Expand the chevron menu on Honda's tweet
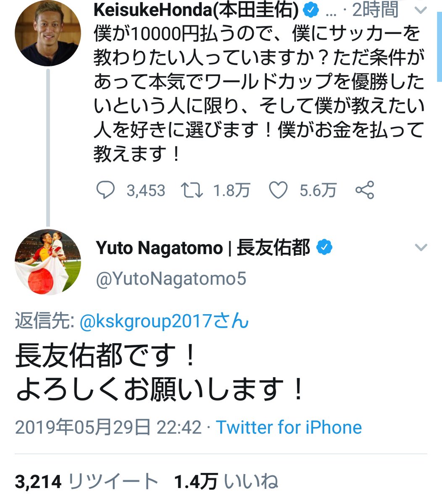 (x=421, y=11)
